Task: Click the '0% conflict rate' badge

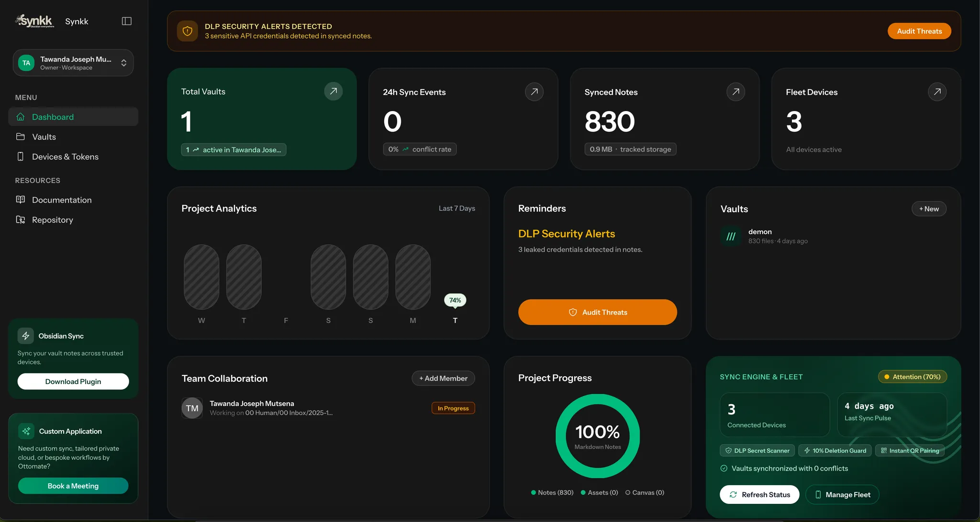Action: 420,149
